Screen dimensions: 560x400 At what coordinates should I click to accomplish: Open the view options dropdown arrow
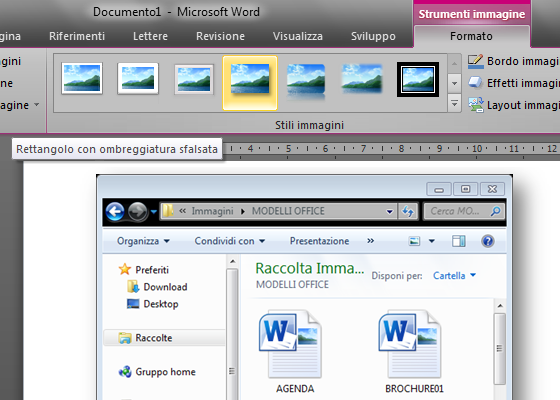point(432,241)
